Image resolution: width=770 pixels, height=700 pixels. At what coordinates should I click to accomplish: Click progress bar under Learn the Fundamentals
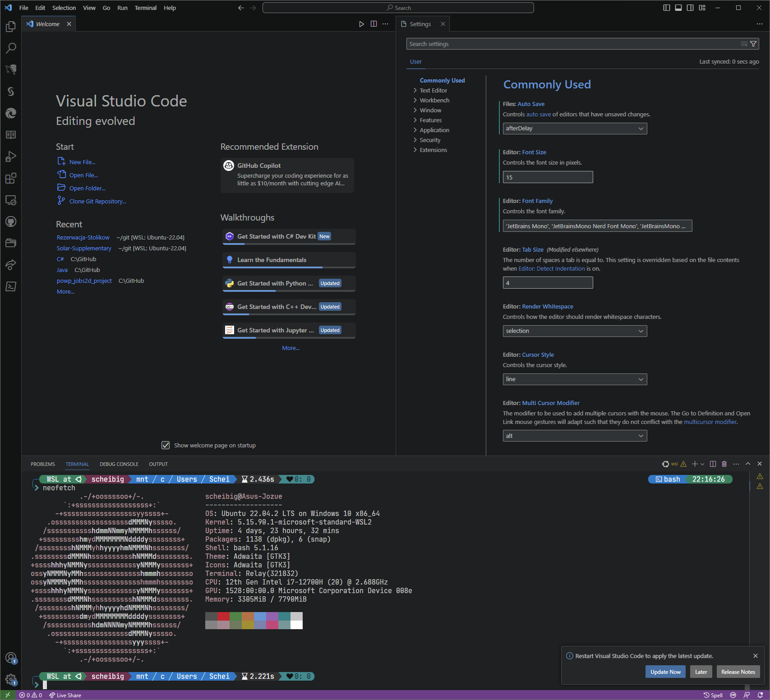click(x=289, y=267)
